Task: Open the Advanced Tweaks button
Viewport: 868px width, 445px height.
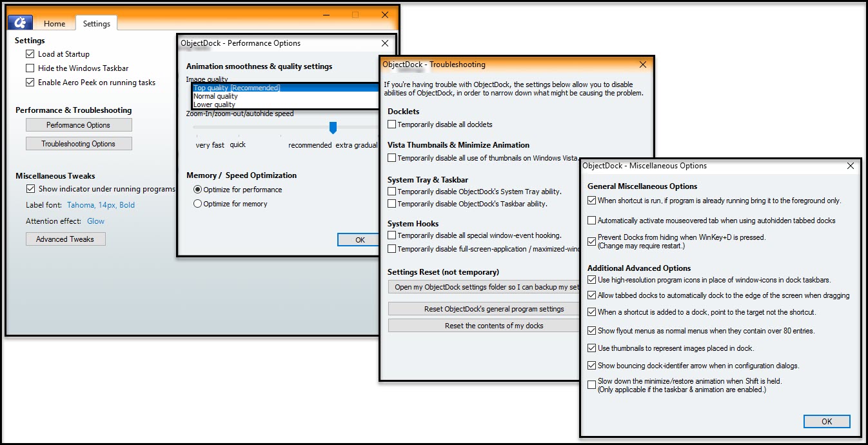Action: tap(65, 239)
